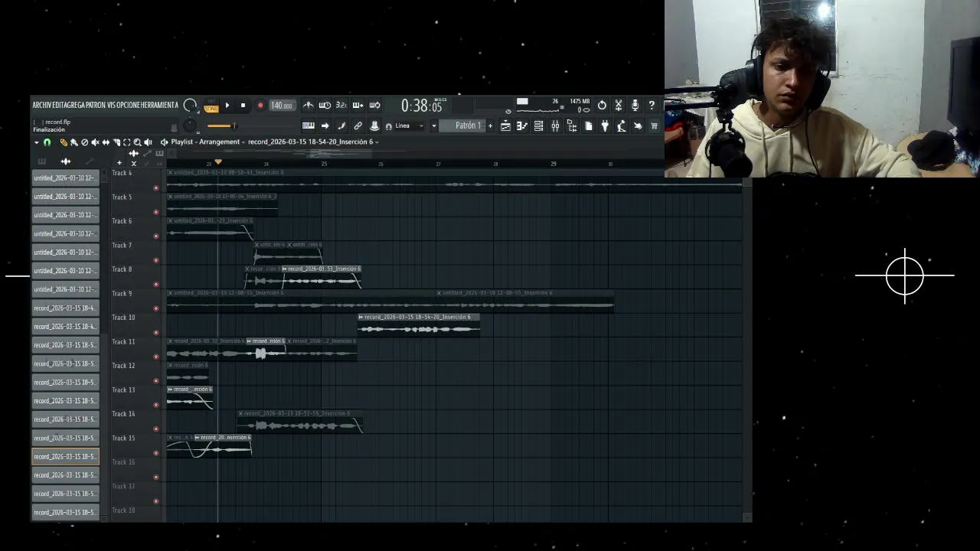This screenshot has width=980, height=551.
Task: Open the OPCIONE menu
Action: 129,105
